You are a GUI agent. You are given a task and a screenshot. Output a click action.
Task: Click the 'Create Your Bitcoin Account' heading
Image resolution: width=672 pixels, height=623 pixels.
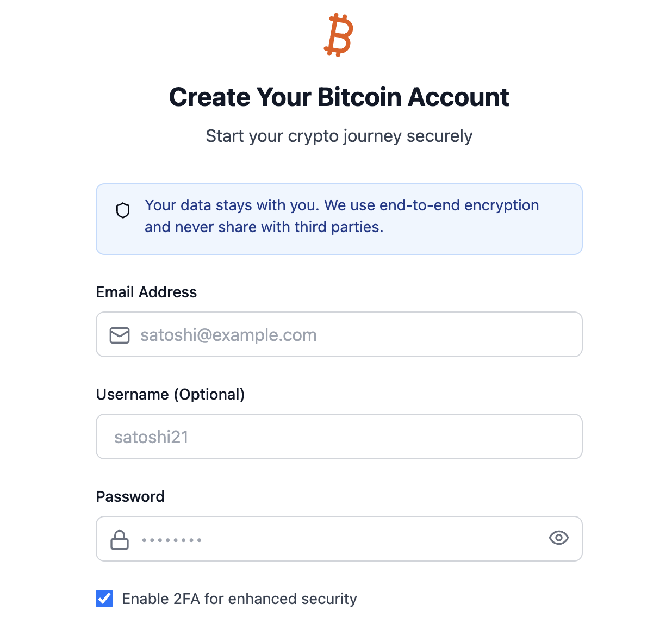pyautogui.click(x=339, y=97)
